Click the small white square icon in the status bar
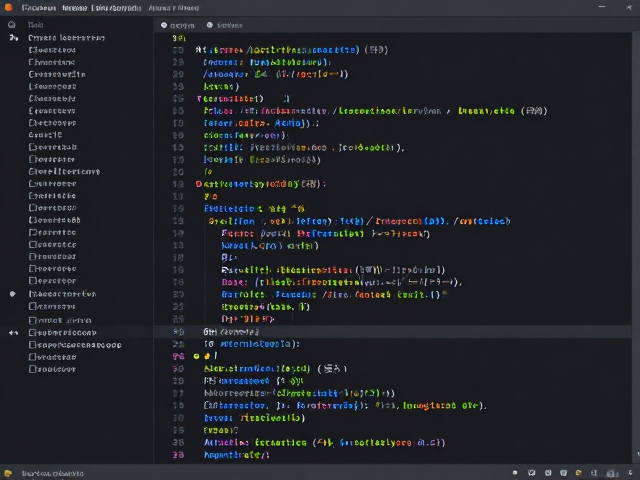The height and width of the screenshot is (480, 640). click(x=515, y=473)
